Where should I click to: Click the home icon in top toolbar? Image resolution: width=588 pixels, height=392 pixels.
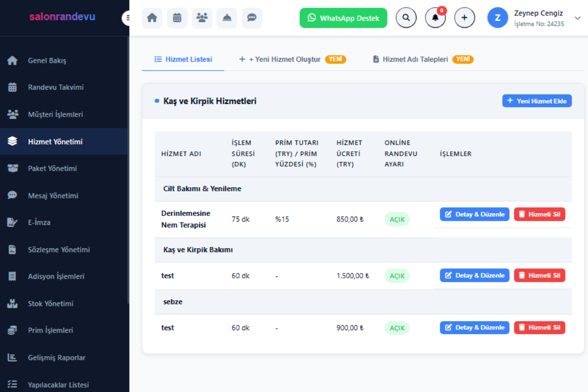click(x=152, y=18)
